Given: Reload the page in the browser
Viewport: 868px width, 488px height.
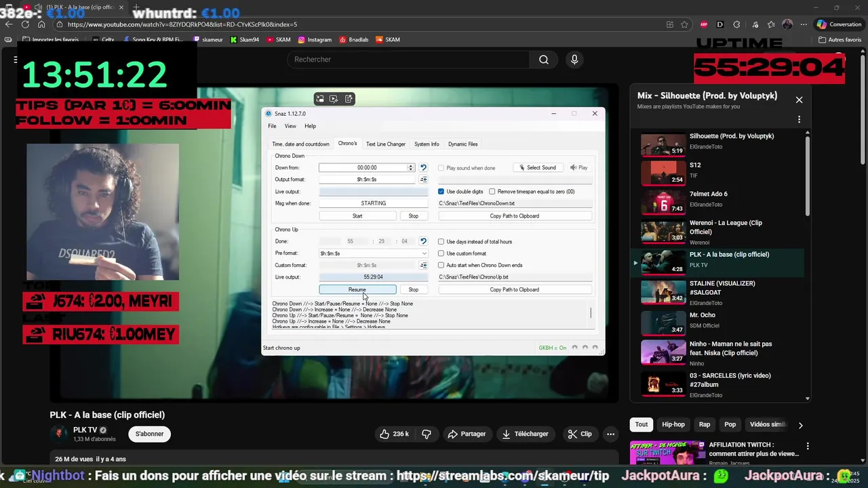Looking at the screenshot, I should pyautogui.click(x=25, y=24).
